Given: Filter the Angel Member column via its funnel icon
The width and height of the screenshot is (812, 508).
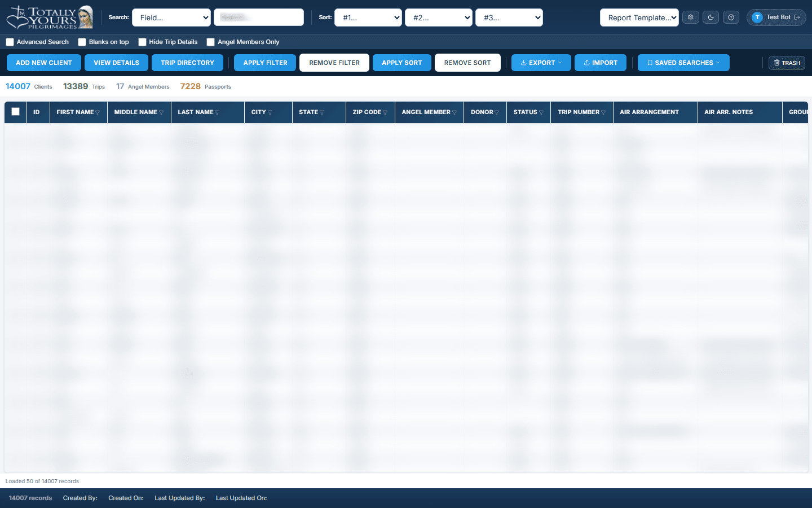Looking at the screenshot, I should pyautogui.click(x=454, y=112).
